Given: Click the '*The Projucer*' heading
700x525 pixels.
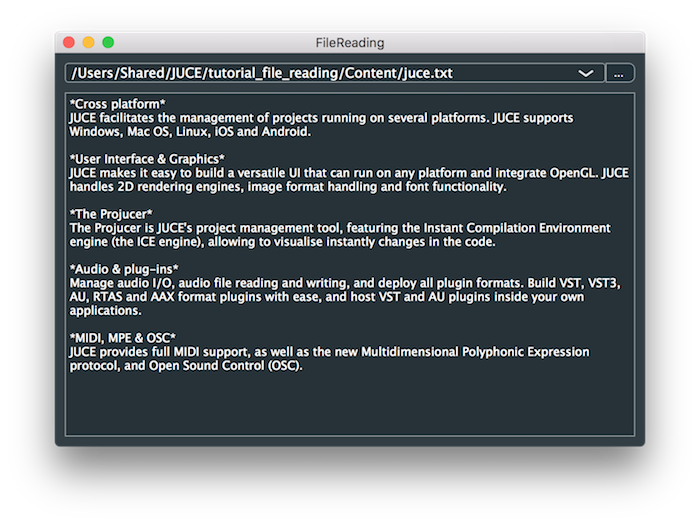Looking at the screenshot, I should tap(111, 214).
